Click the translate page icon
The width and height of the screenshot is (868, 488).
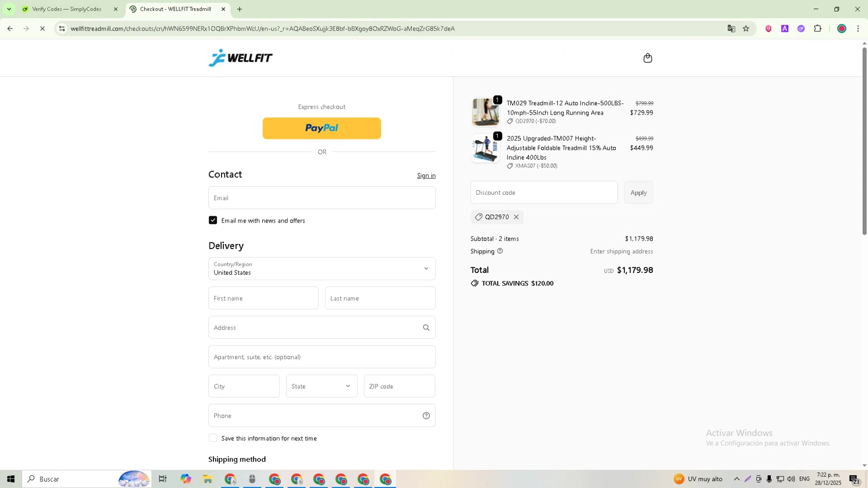pos(731,28)
